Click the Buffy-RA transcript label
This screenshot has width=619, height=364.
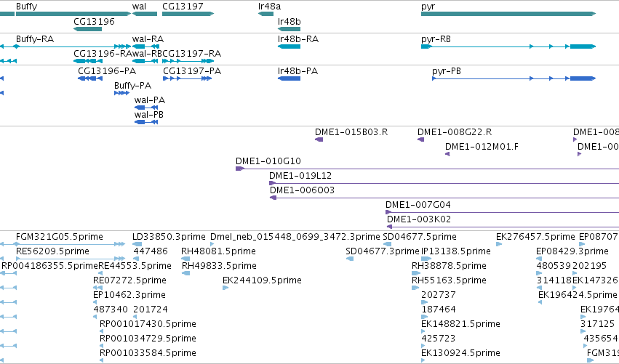(x=35, y=39)
